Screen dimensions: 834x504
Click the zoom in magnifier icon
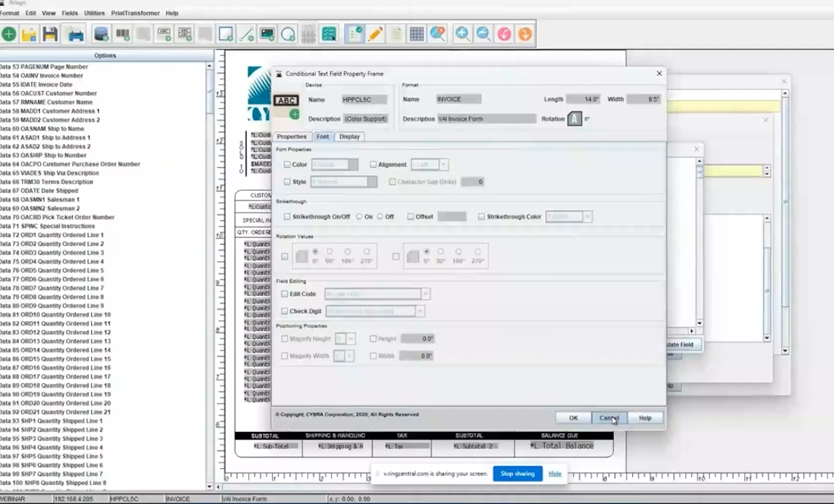(463, 34)
